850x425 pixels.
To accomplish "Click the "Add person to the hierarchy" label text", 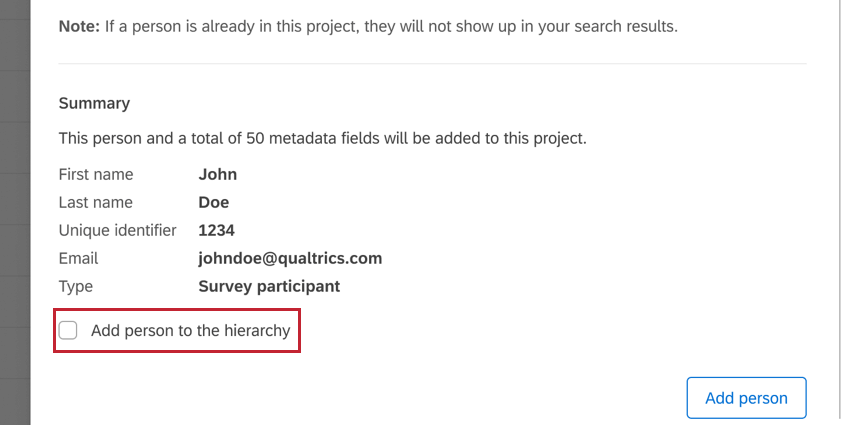I will coord(190,331).
